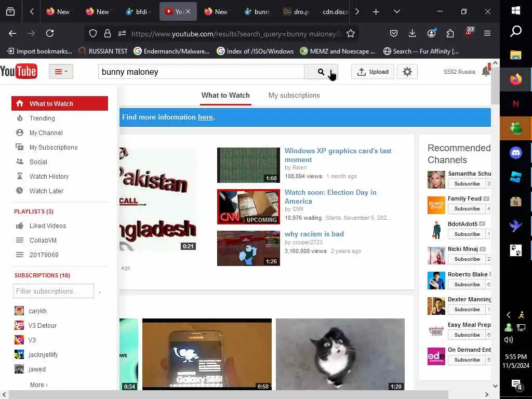The height and width of the screenshot is (399, 532).
Task: Expand More subscriptions
Action: click(x=38, y=385)
